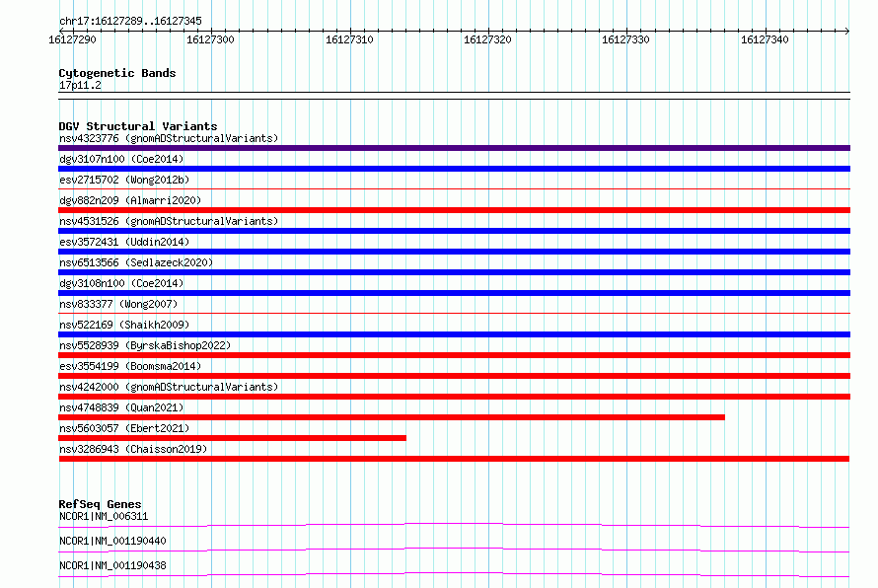Open nsv5603057 (Ebert2021) label

(x=124, y=428)
